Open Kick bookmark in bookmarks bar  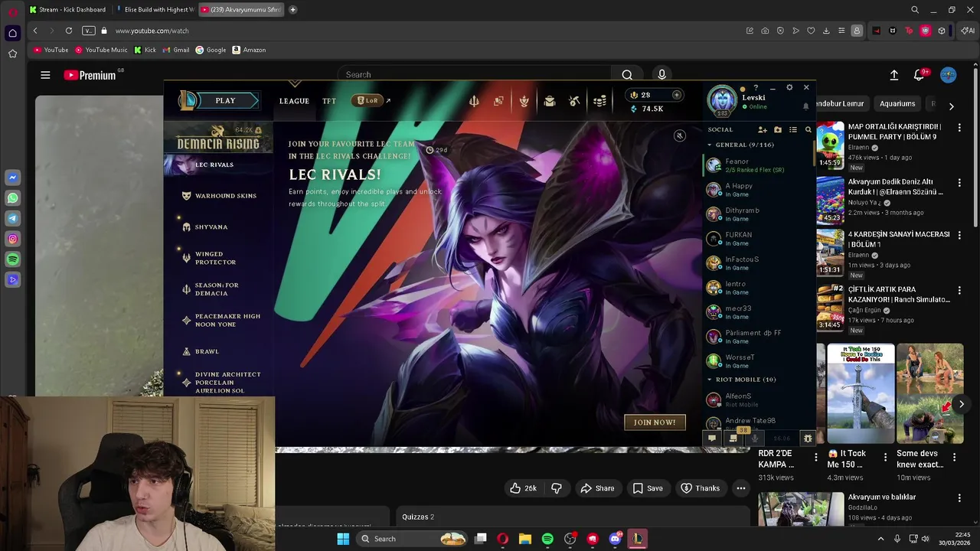[x=145, y=50]
